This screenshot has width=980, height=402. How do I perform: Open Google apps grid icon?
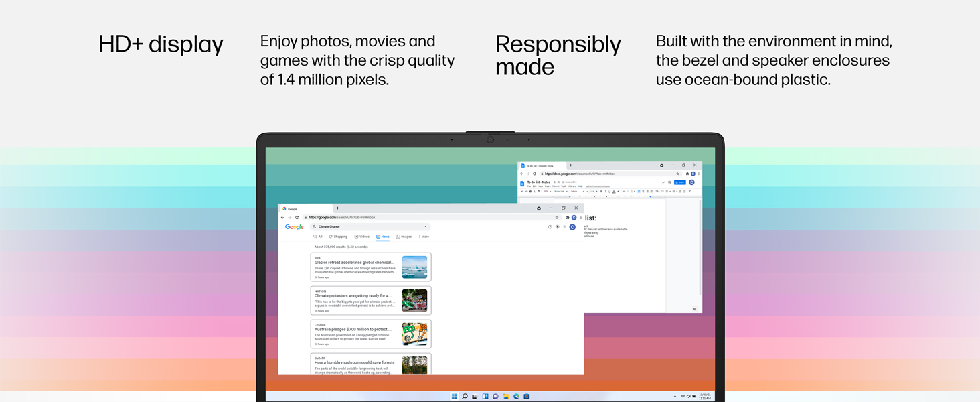[x=565, y=227]
